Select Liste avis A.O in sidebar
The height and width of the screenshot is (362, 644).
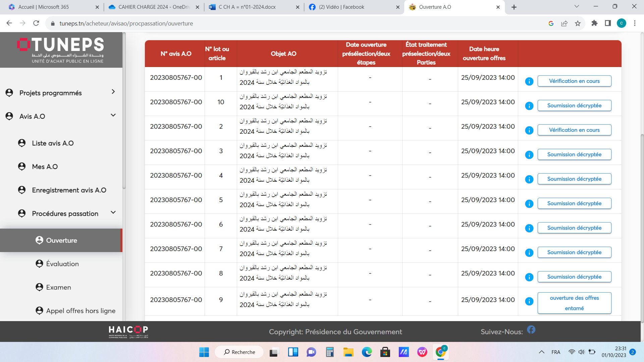[x=53, y=143]
